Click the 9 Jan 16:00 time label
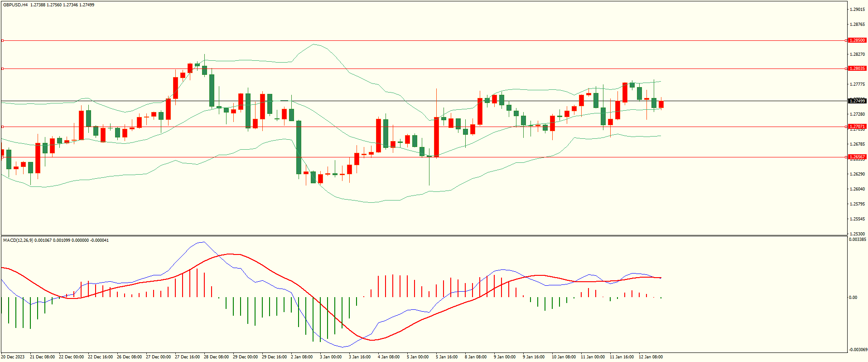The width and height of the screenshot is (868, 362). 534,357
